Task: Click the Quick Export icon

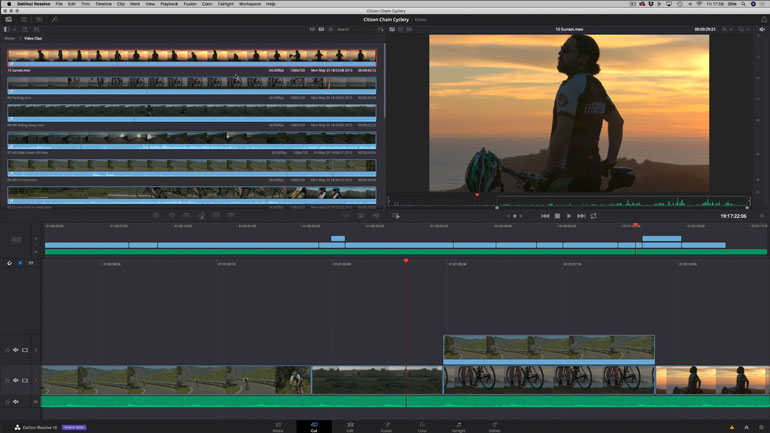Action: pyautogui.click(x=764, y=20)
